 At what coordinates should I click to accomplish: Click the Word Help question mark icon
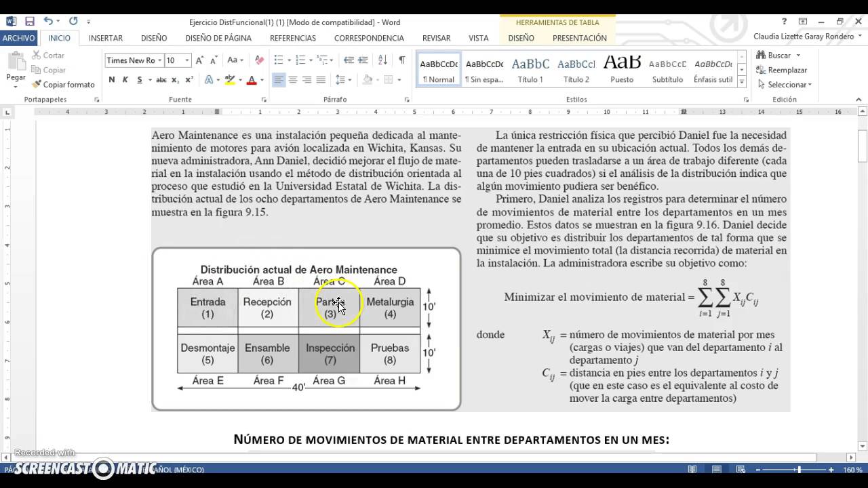[785, 22]
